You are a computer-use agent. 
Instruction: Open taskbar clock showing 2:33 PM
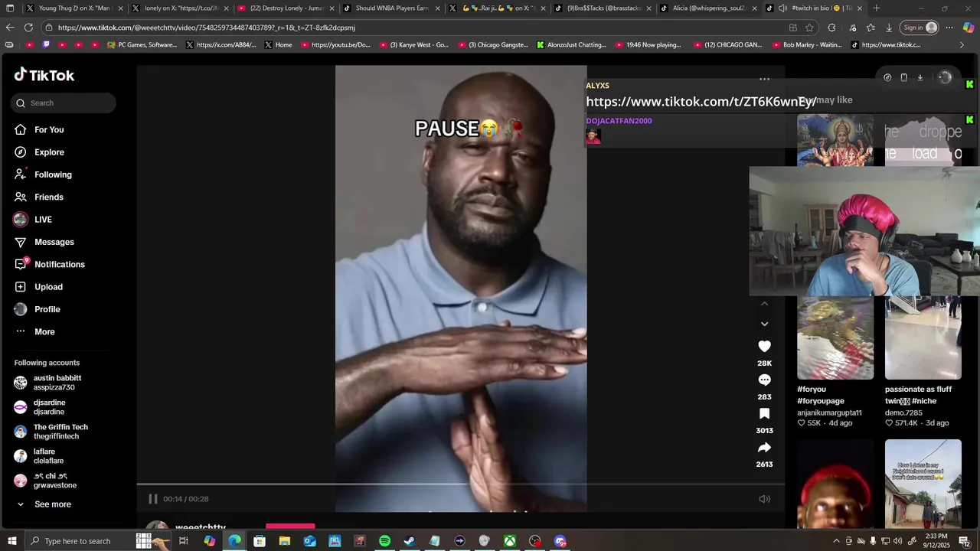[x=936, y=541]
